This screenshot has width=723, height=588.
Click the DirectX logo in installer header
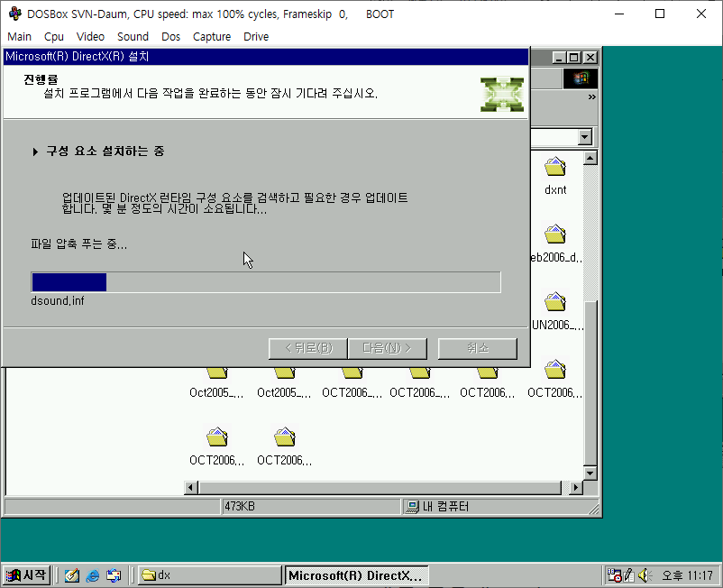501,95
